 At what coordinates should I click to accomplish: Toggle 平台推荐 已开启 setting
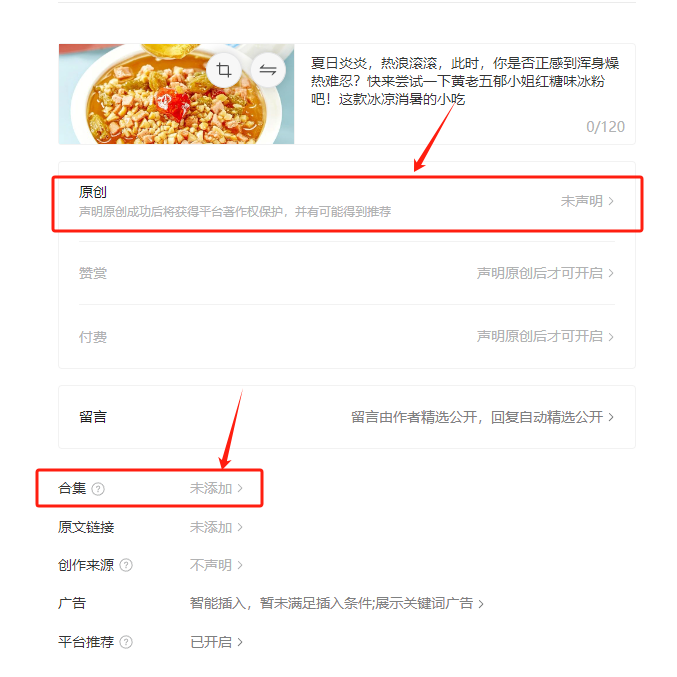[216, 642]
